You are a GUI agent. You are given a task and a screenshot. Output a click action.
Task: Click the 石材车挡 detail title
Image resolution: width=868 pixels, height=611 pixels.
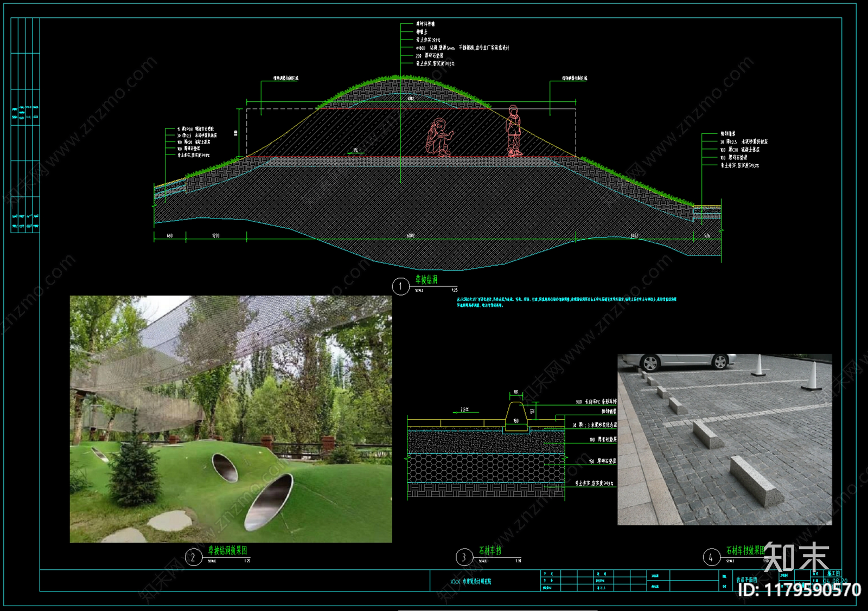point(490,550)
